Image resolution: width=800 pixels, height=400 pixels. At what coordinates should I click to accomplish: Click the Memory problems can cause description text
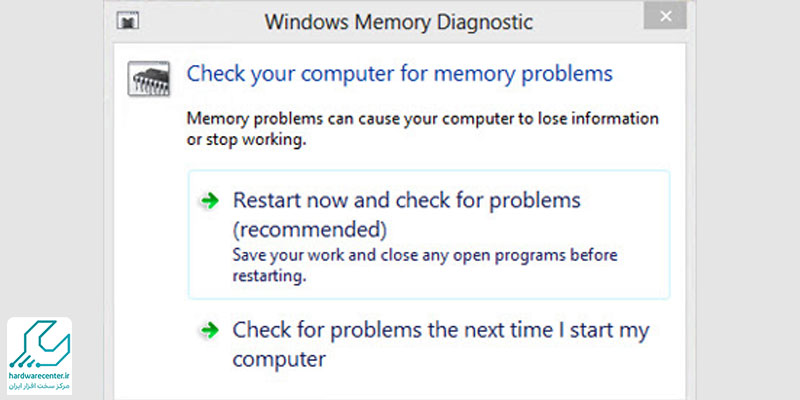click(x=423, y=129)
